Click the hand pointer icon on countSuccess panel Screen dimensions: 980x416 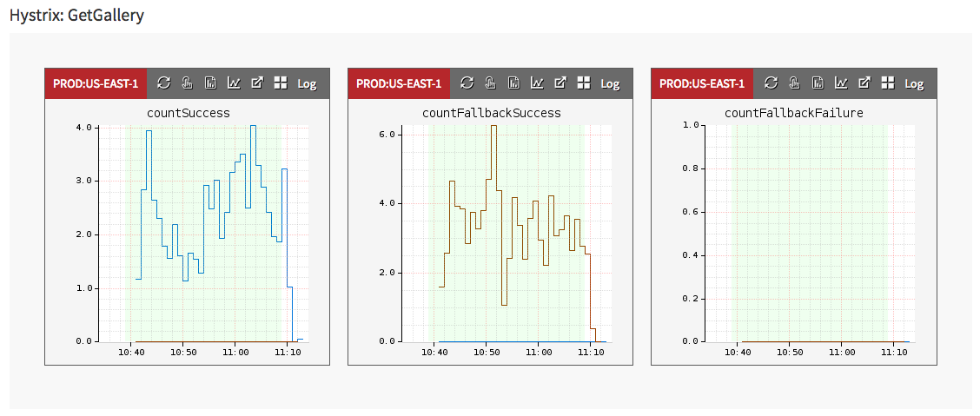[x=187, y=83]
